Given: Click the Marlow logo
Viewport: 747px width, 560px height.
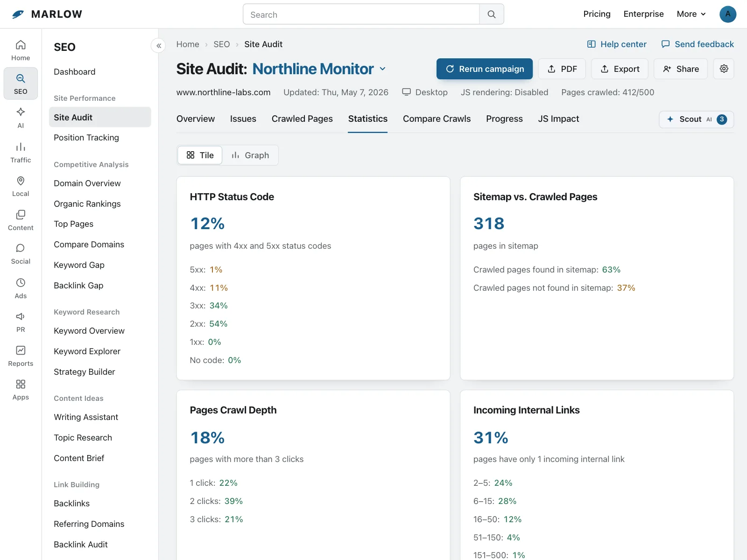Looking at the screenshot, I should (x=47, y=14).
